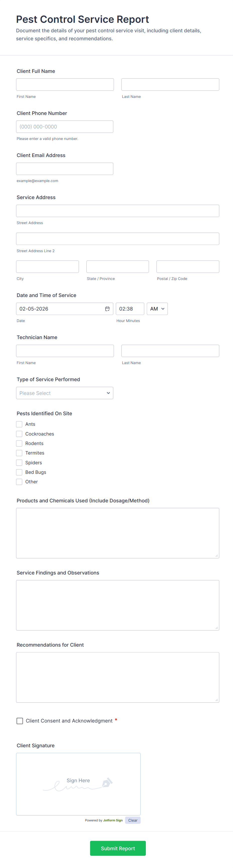Screen dimensions: 233x868
Task: Click the Submit Report button
Action: click(x=118, y=848)
